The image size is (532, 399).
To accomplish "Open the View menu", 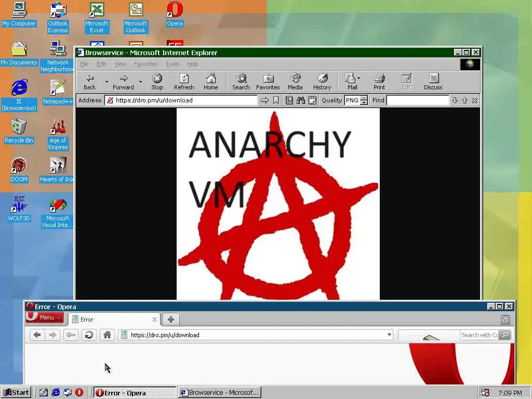I will (x=120, y=64).
